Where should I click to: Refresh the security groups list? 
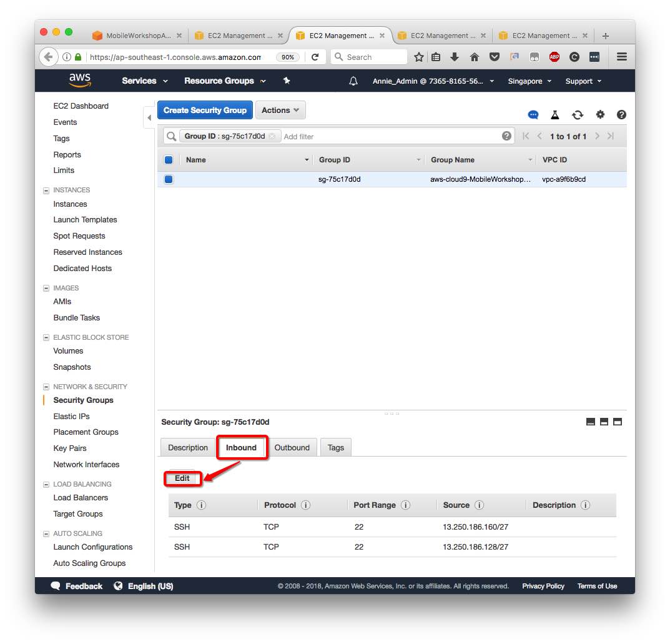pos(578,114)
